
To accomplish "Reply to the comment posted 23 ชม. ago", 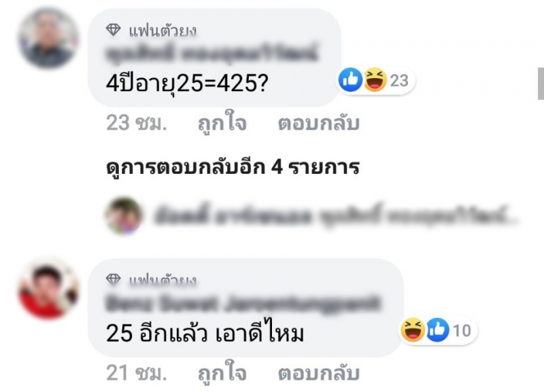I will coord(318,123).
